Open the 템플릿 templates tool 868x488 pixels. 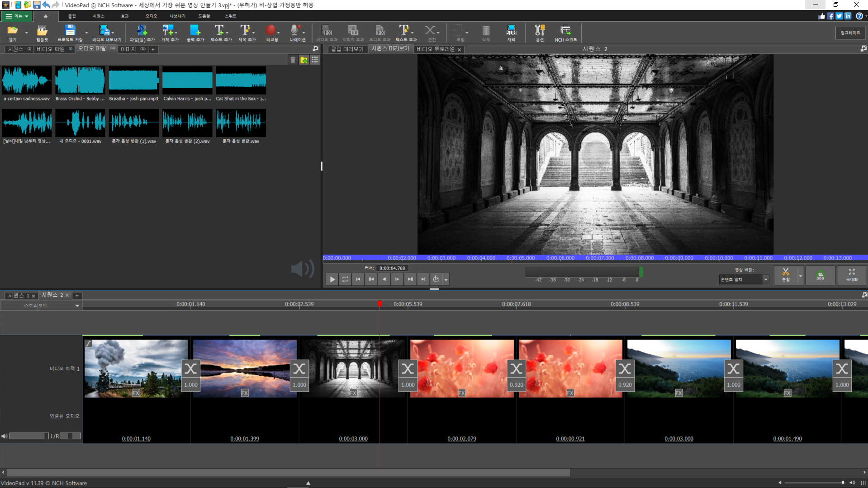[42, 33]
